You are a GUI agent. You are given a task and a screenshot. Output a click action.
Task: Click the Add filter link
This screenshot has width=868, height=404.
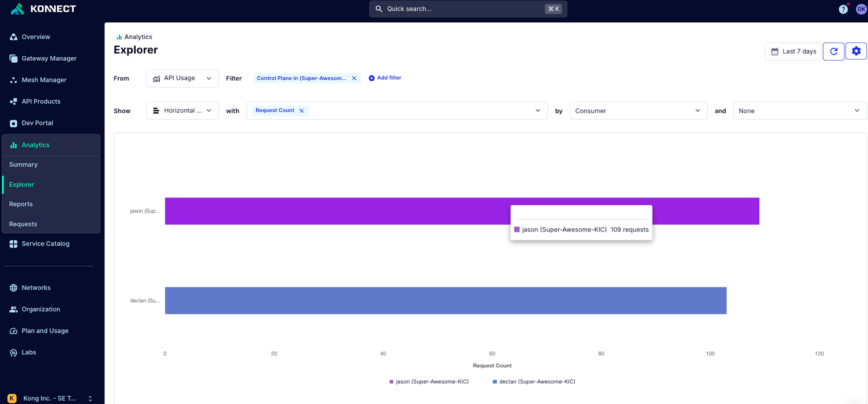point(385,78)
